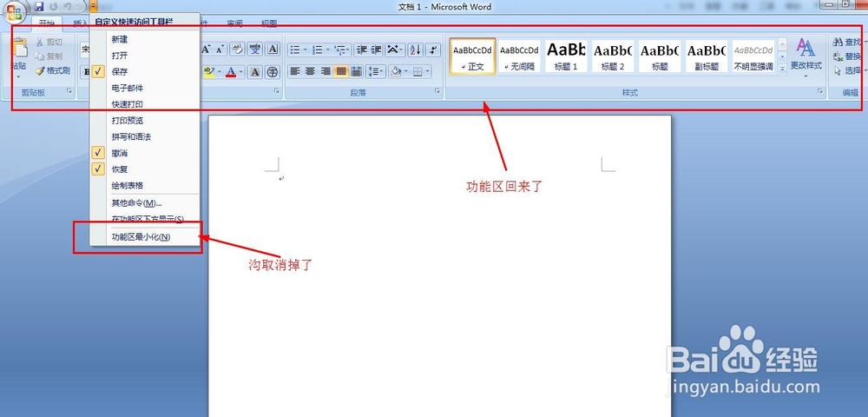Open the paste options arrow under 粘贴

19,76
